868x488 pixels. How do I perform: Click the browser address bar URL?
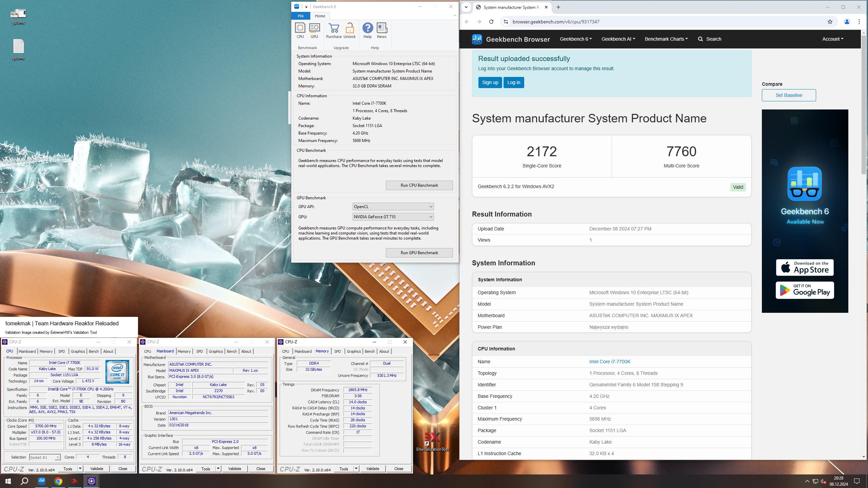click(556, 22)
